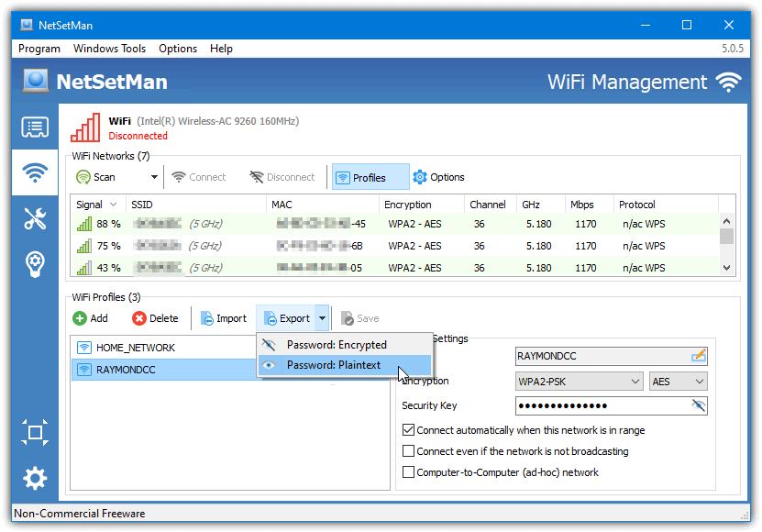
Task: Open WiFi Options with gear icon
Action: [x=438, y=177]
